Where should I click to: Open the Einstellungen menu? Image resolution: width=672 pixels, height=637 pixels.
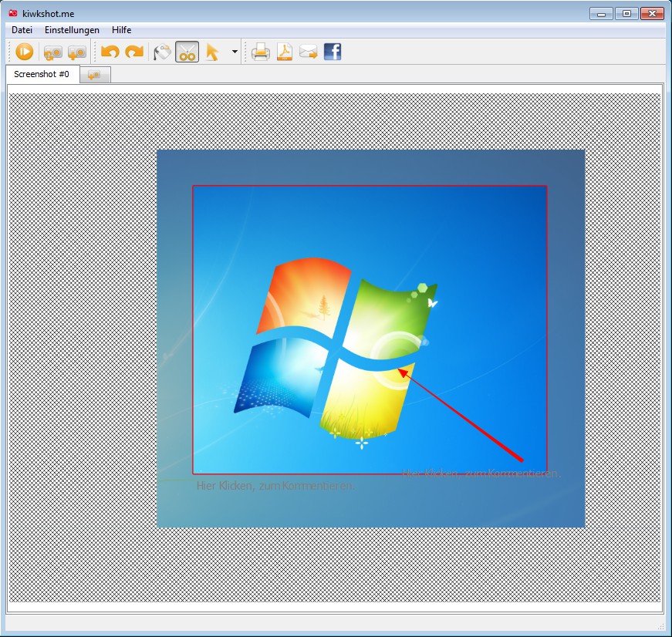point(72,30)
